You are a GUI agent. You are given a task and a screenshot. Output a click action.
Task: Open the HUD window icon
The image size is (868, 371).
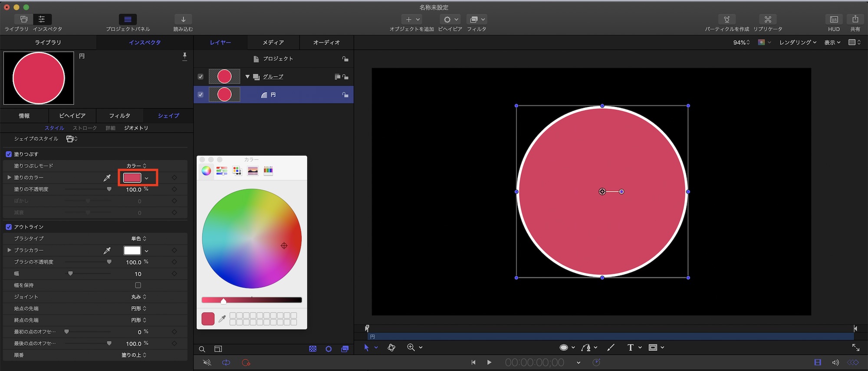(834, 19)
